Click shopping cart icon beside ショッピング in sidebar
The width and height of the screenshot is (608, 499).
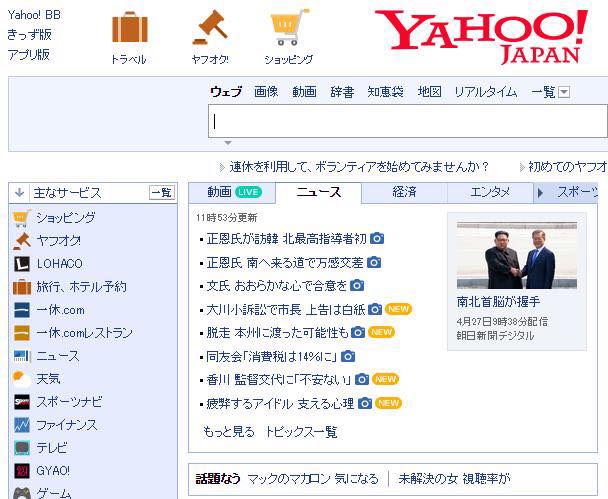pyautogui.click(x=22, y=218)
